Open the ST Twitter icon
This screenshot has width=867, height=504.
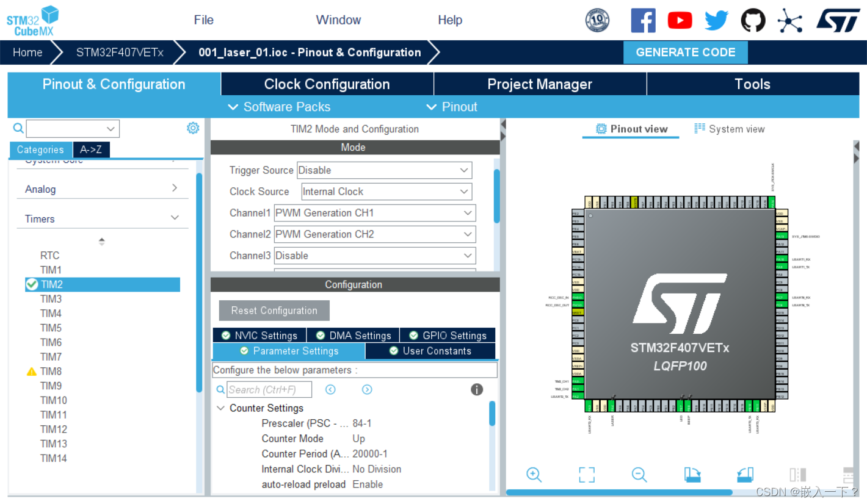pyautogui.click(x=716, y=21)
